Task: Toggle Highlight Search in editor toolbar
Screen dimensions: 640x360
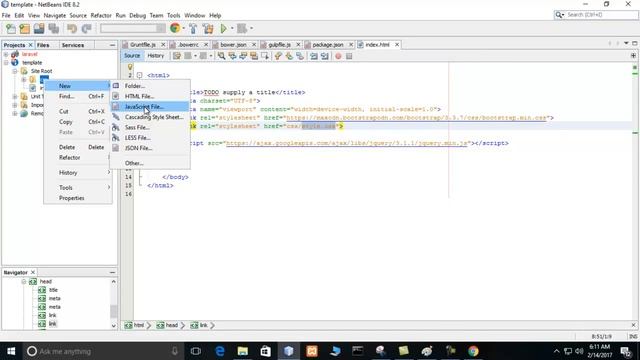Action: click(254, 56)
